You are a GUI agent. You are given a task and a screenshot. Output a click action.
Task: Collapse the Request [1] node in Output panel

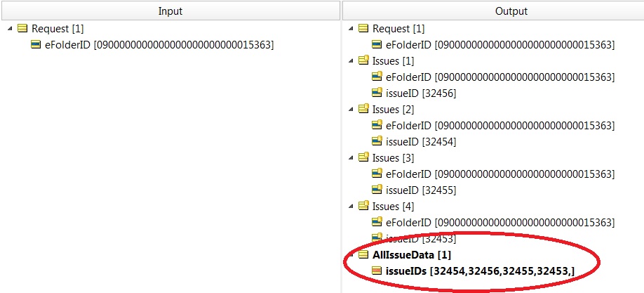(350, 29)
